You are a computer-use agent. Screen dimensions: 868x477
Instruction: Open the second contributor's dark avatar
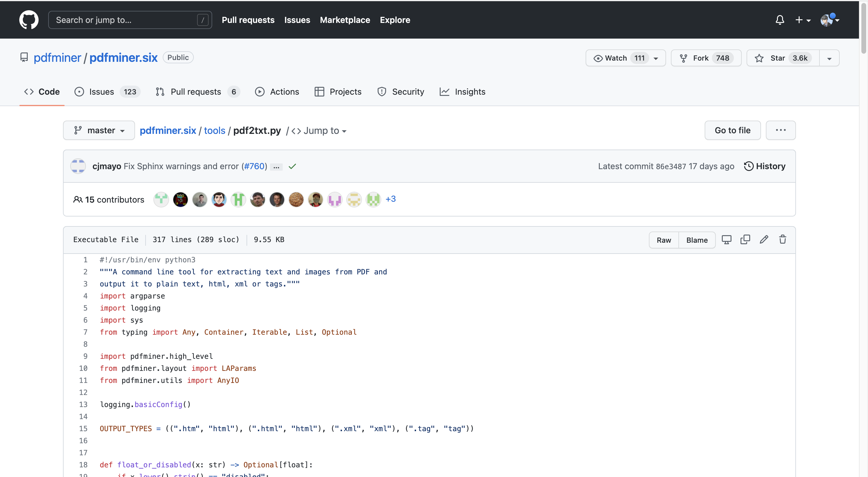180,200
